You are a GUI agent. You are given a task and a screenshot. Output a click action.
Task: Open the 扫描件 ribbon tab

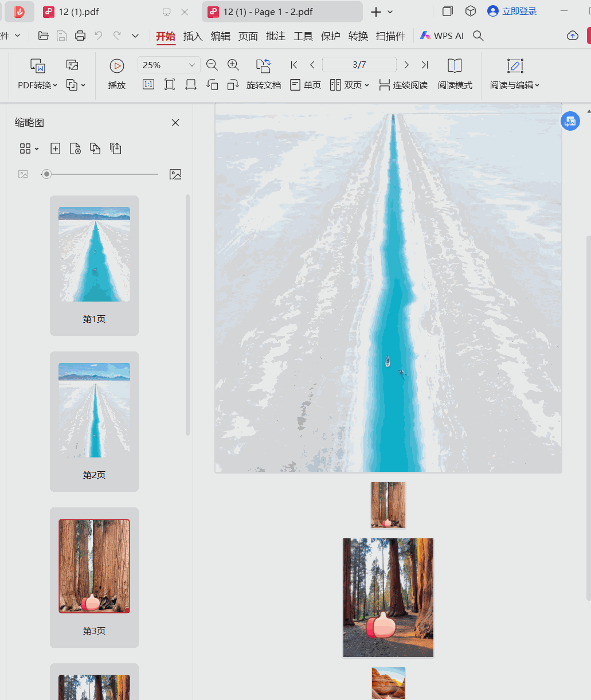point(391,36)
